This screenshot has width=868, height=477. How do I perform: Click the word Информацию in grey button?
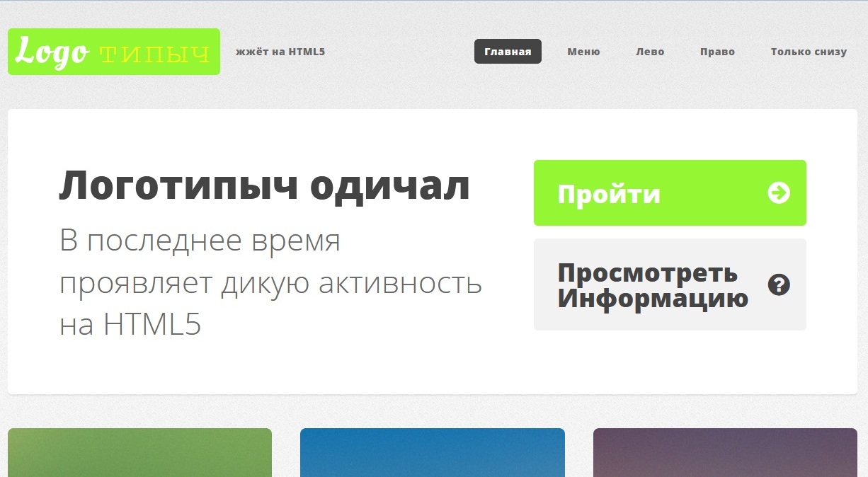(652, 298)
